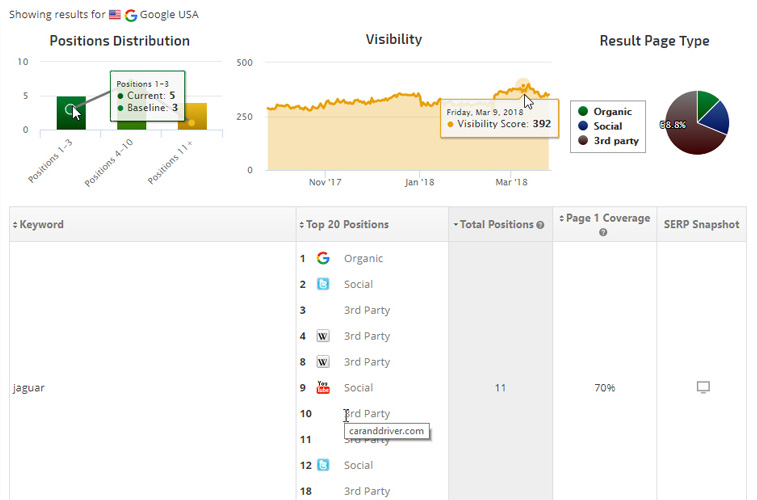Sort by the Top 20 Positions column
The width and height of the screenshot is (757, 500).
point(346,225)
